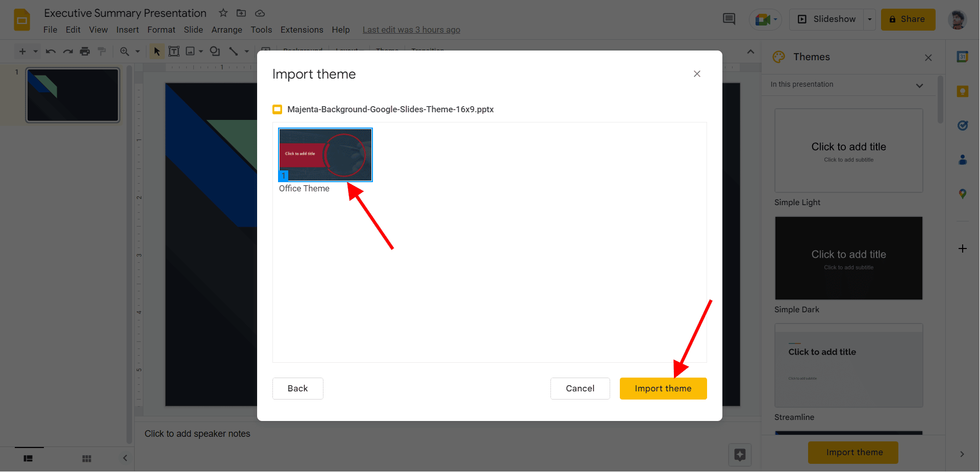Star the Executive Summary Presentation

[223, 13]
